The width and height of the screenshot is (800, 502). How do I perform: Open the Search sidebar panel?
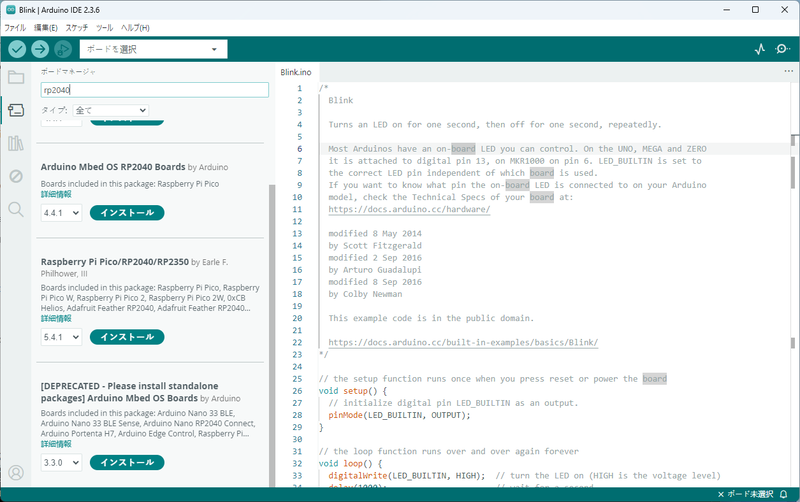(16, 209)
